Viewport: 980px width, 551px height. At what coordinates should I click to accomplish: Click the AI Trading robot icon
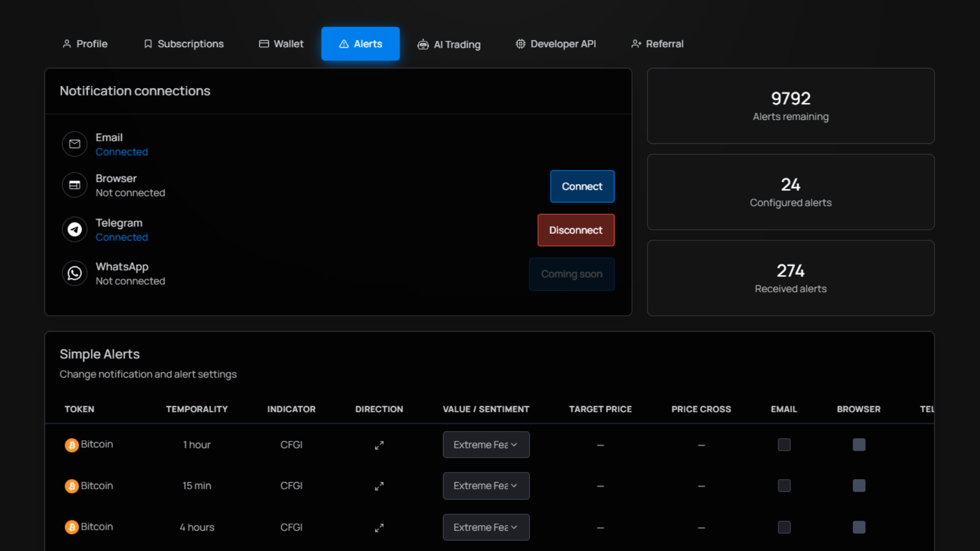(424, 44)
